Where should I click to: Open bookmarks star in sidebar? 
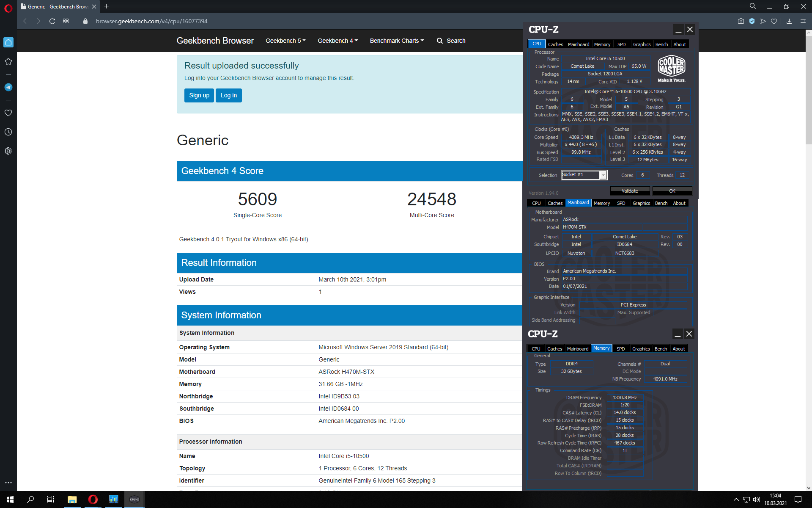click(x=8, y=61)
